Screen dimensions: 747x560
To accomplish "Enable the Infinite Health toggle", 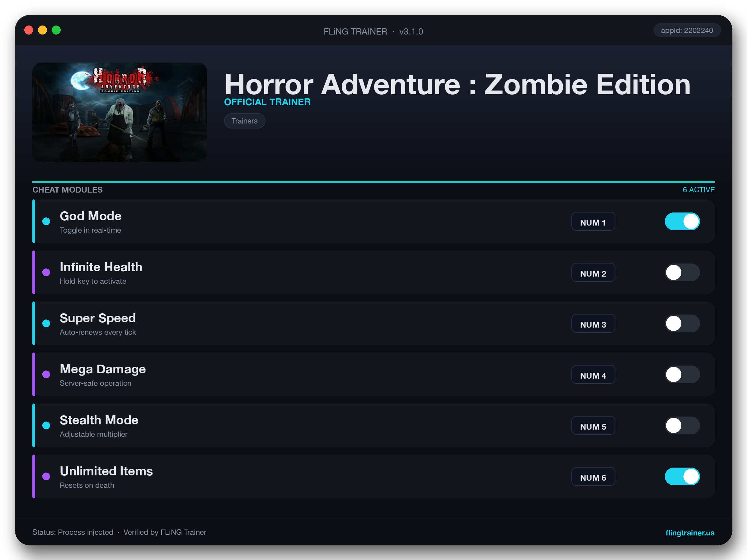I will pyautogui.click(x=682, y=273).
